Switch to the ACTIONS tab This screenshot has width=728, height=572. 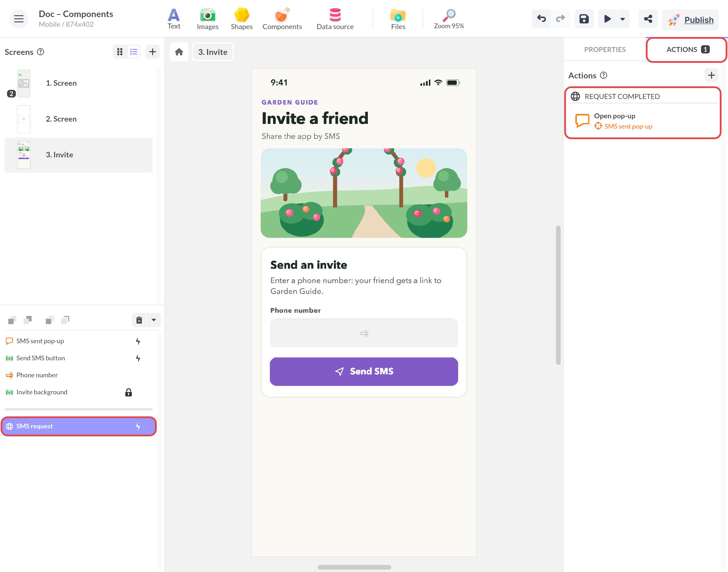click(687, 50)
